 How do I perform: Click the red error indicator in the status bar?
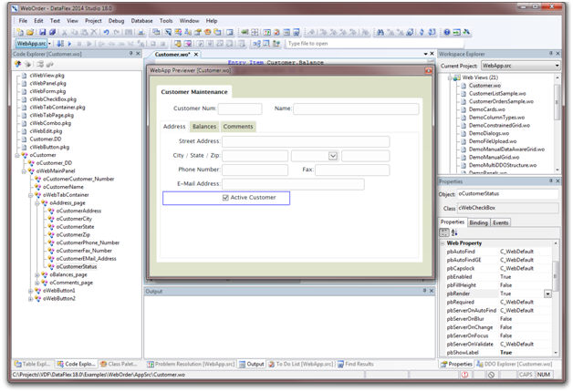464,375
